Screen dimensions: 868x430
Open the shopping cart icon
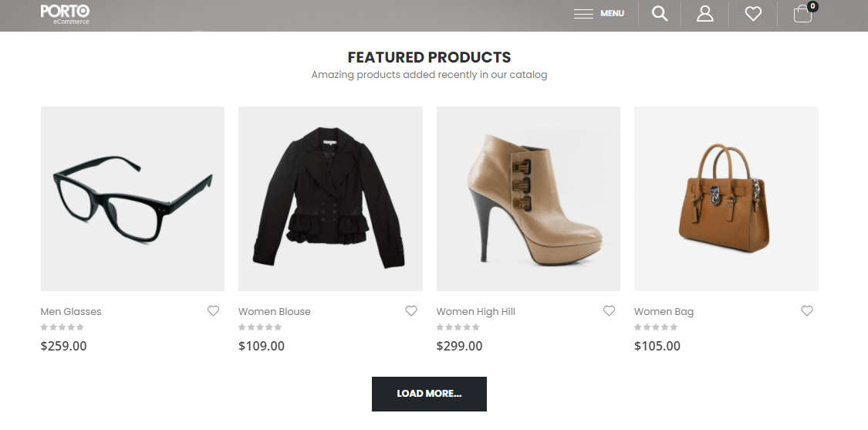coord(803,14)
